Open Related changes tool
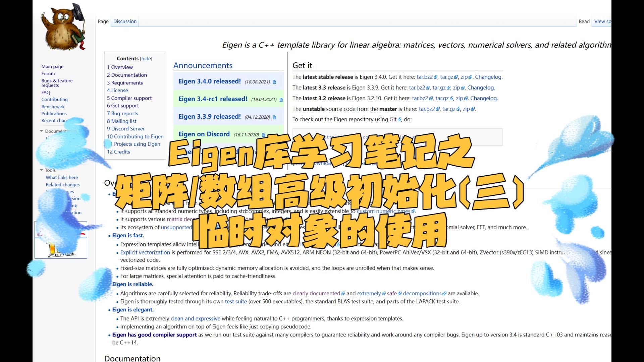Image resolution: width=644 pixels, height=362 pixels. [x=63, y=184]
